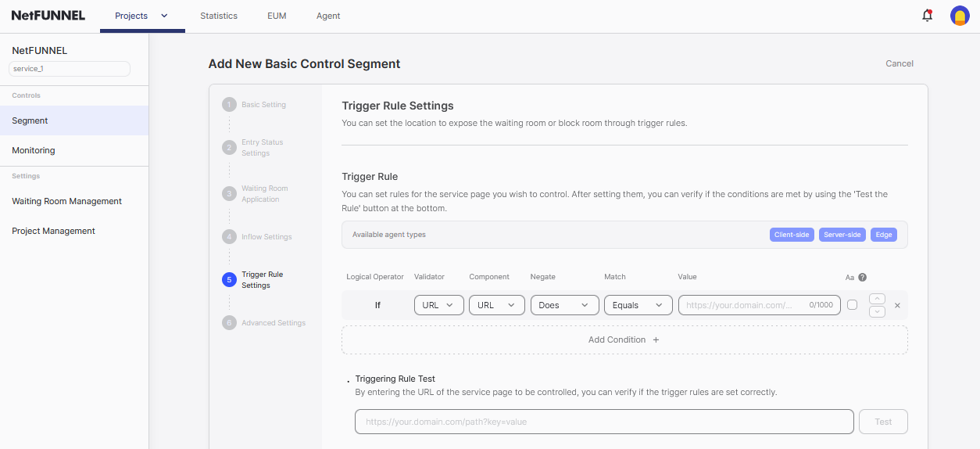Click the Add Condition button
The image size is (980, 449).
tap(624, 339)
